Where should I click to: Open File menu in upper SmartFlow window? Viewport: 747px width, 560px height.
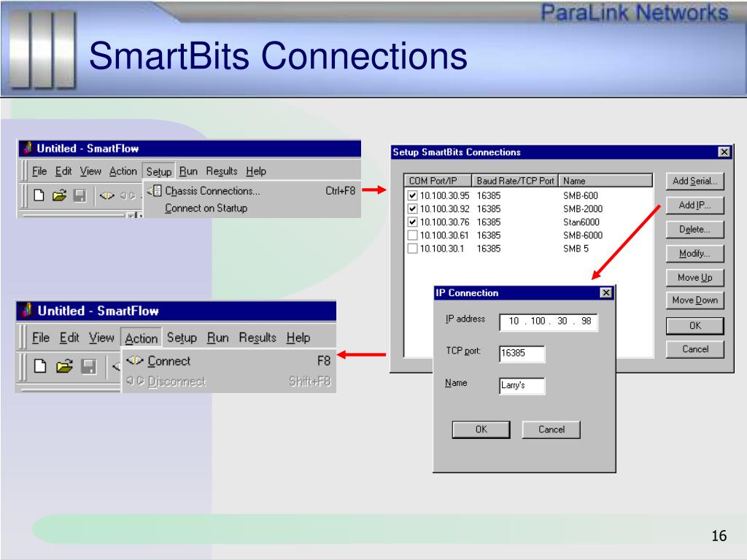(x=39, y=171)
